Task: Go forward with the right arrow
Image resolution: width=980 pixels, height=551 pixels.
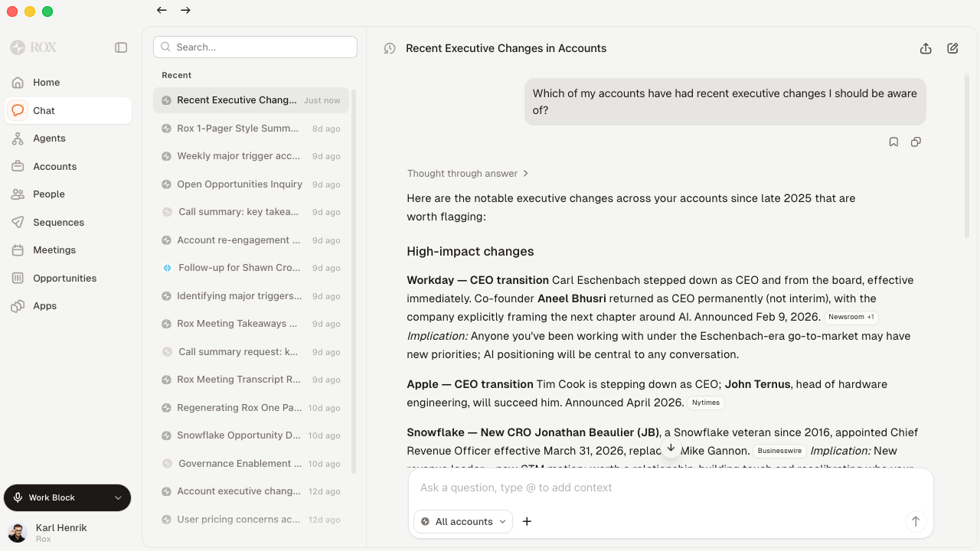Action: (185, 10)
